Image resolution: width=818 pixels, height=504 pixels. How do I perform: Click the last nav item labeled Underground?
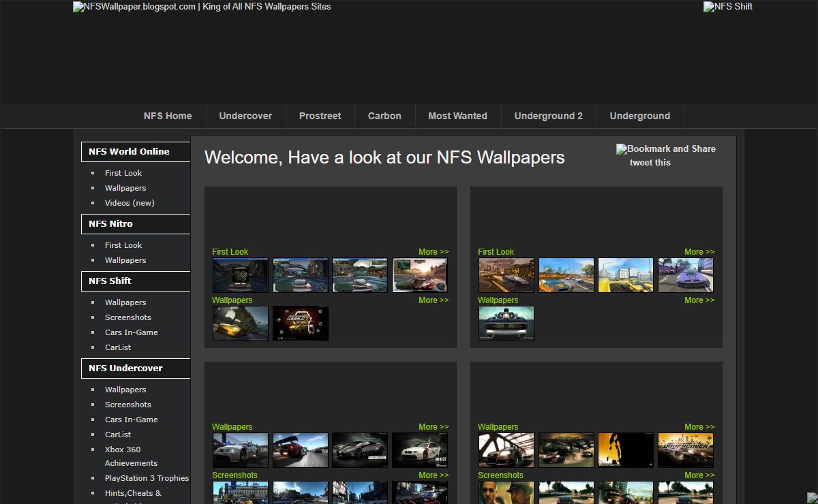tap(640, 116)
